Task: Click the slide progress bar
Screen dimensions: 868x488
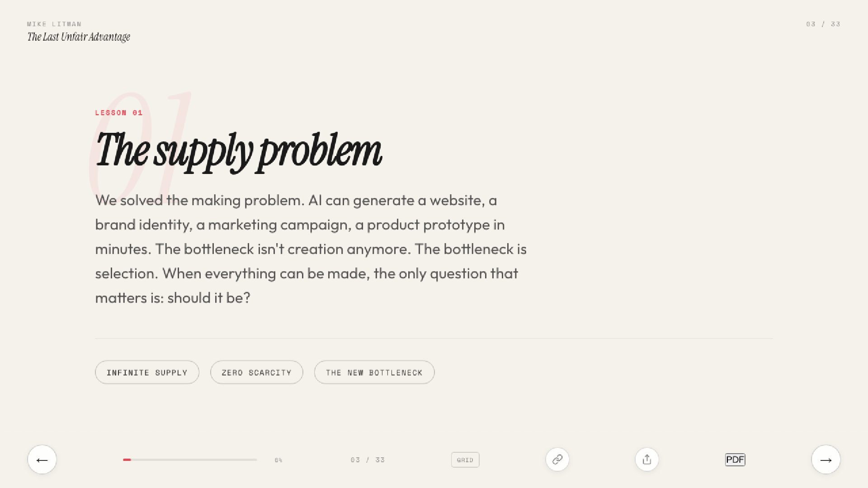Action: 190,460
